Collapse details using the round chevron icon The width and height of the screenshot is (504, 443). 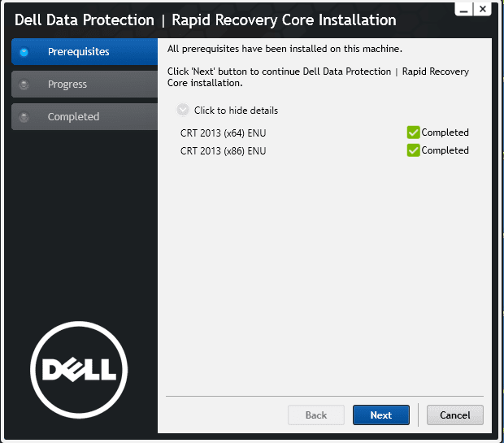183,110
